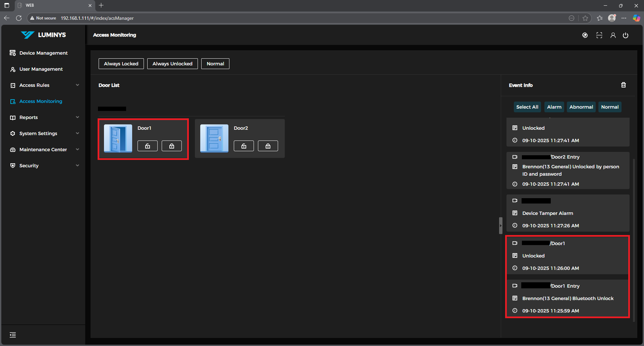
Task: Click the unlock icon for Door1
Action: [x=147, y=146]
